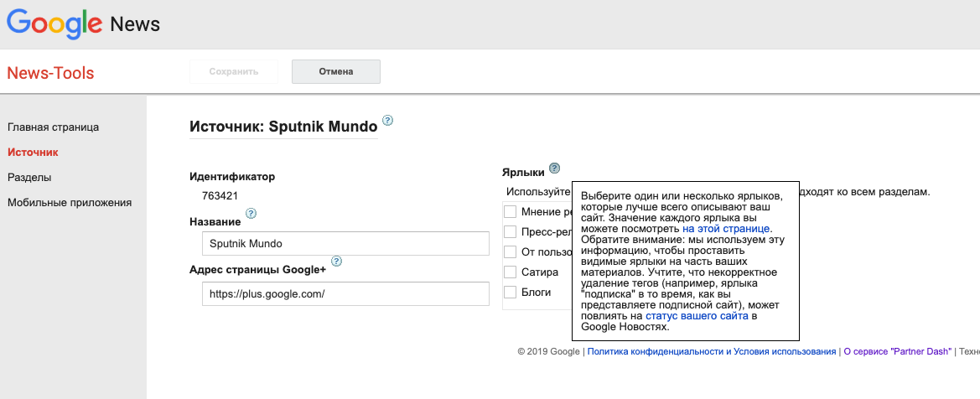Focus the Google+ page address field
Viewport: 980px width, 399px height.
coord(345,294)
